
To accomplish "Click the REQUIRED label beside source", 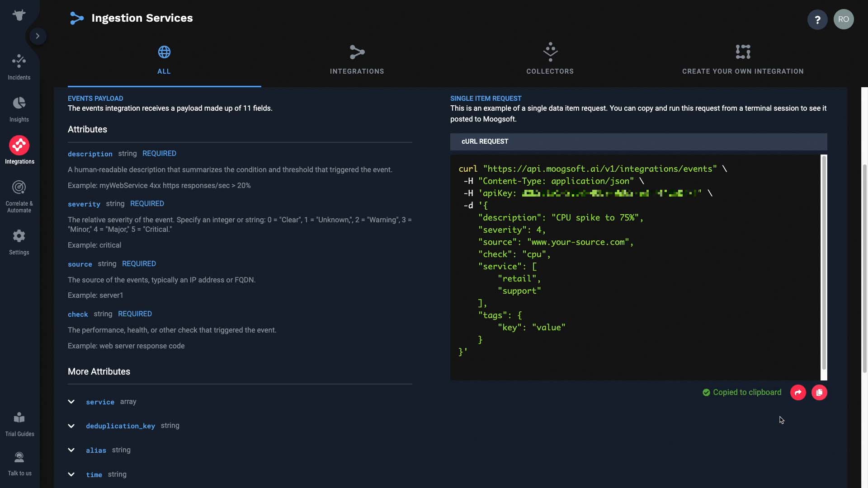I will (139, 264).
